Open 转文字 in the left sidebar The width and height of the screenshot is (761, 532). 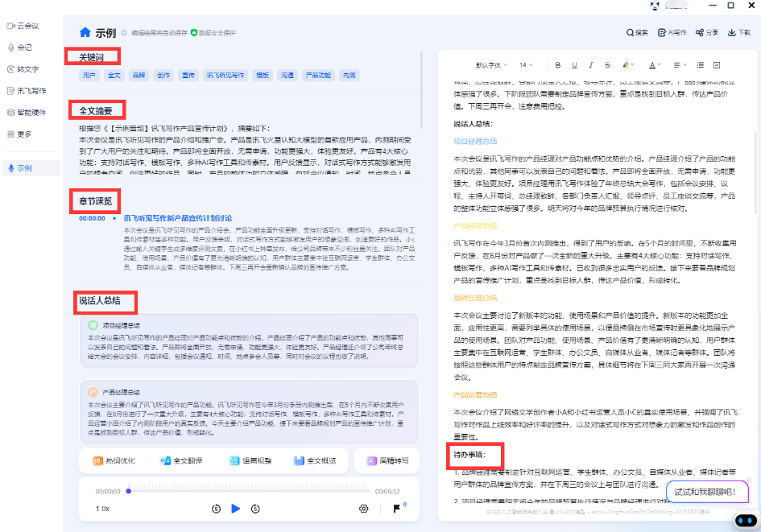tap(23, 69)
